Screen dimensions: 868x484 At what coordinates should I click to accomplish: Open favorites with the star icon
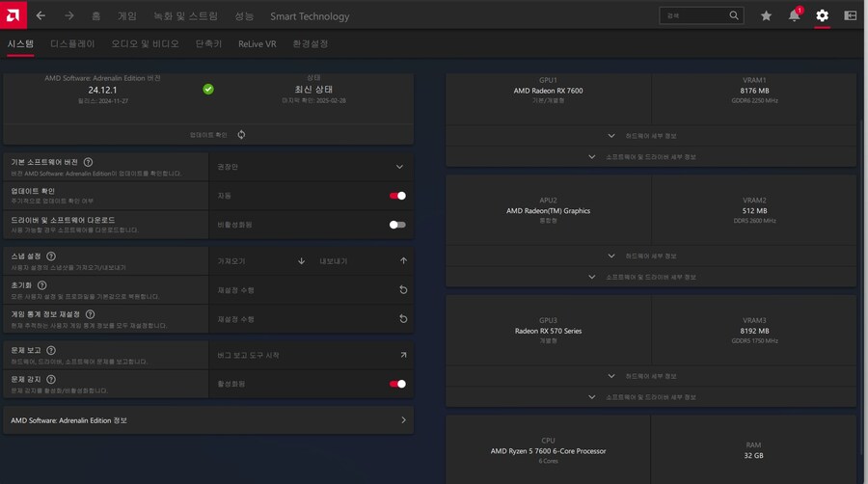click(766, 16)
